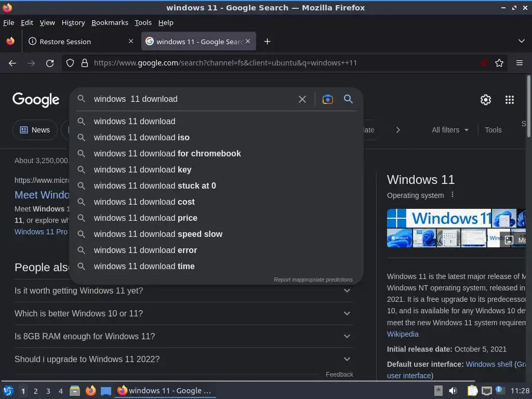
Task: Open the Windows 11 Pro sitelink
Action: [41, 232]
